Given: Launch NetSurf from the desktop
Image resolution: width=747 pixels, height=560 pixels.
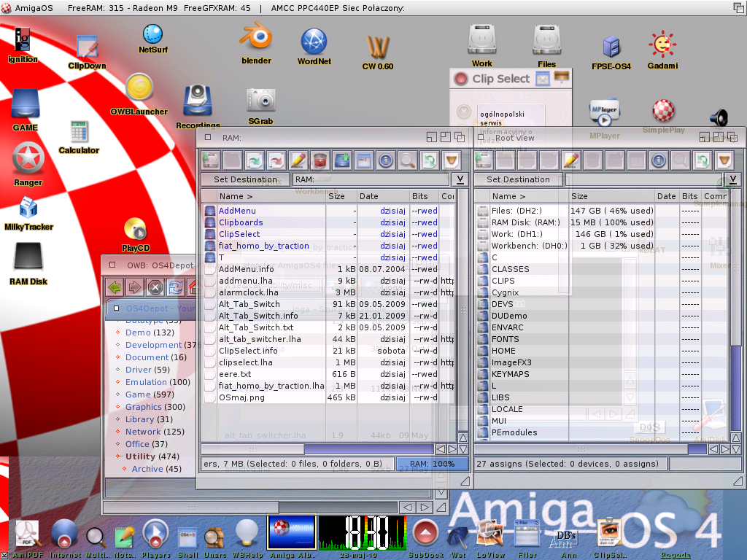Looking at the screenshot, I should click(x=153, y=39).
